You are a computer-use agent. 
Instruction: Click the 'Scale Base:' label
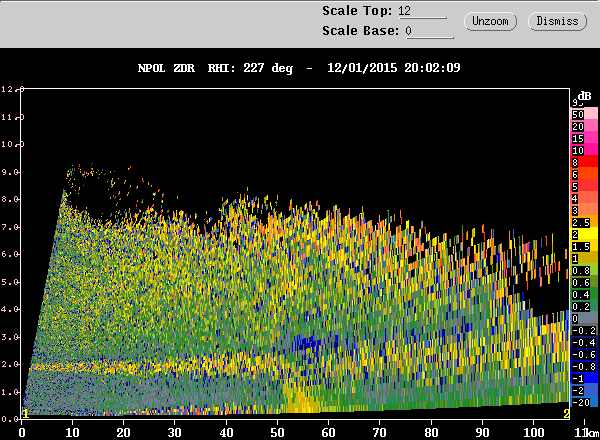(x=360, y=31)
